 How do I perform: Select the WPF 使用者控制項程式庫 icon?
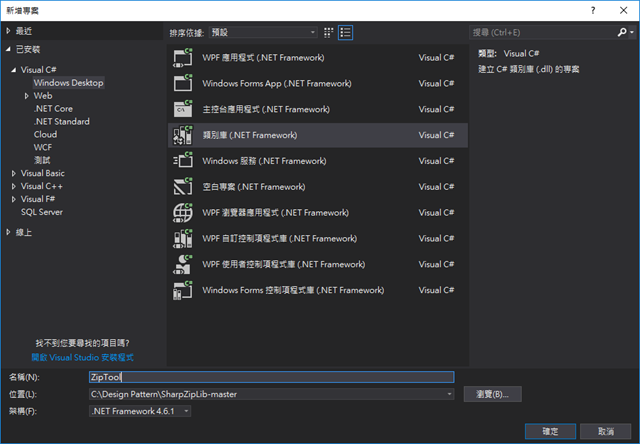pos(182,264)
